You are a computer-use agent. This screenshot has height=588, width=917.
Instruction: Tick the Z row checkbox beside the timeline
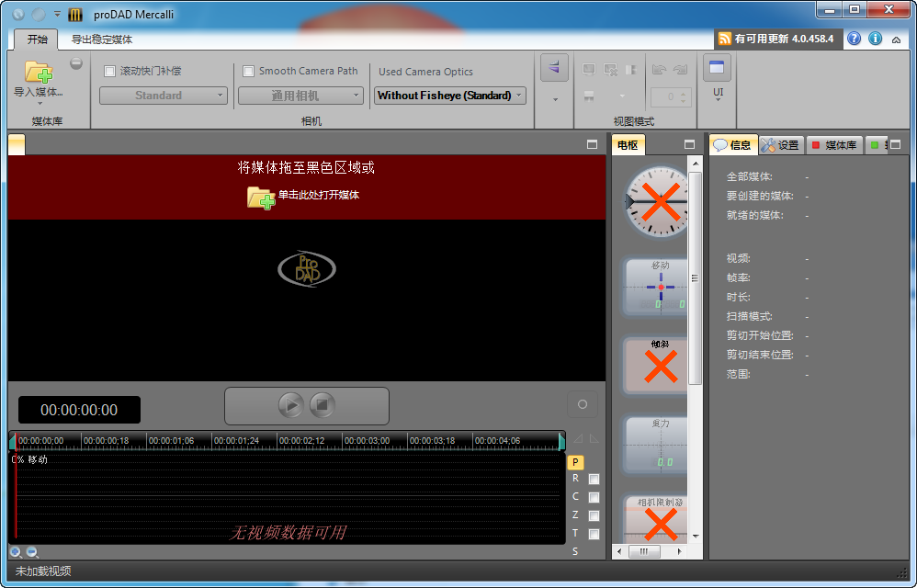coord(594,515)
